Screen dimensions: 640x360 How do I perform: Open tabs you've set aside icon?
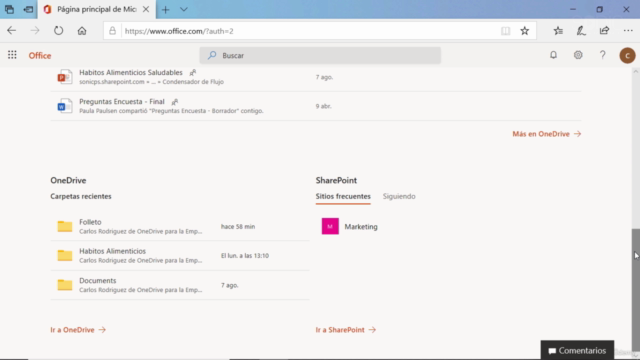(9, 9)
